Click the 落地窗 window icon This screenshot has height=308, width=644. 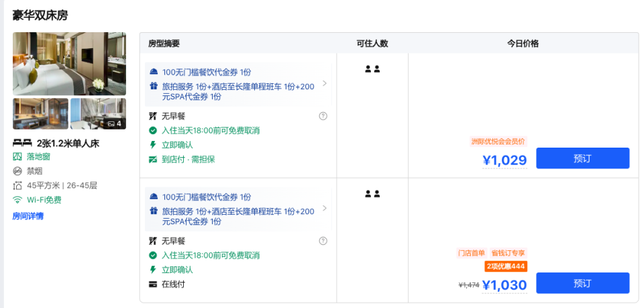pos(17,156)
